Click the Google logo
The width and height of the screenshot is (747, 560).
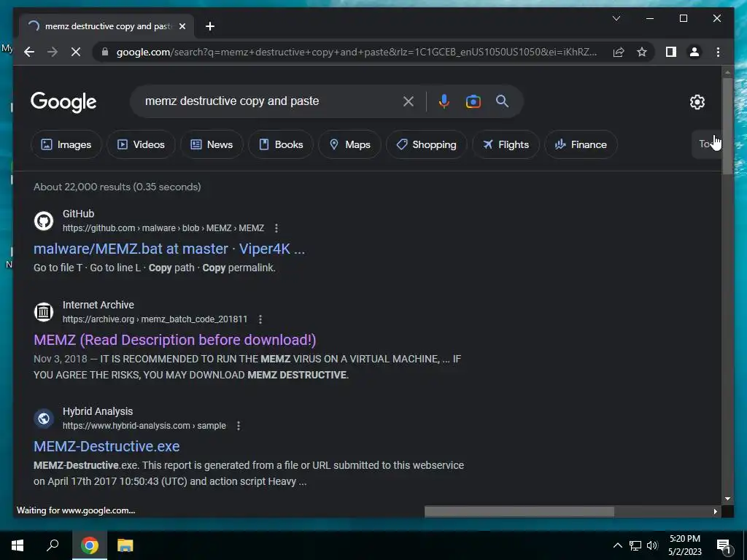tap(63, 102)
